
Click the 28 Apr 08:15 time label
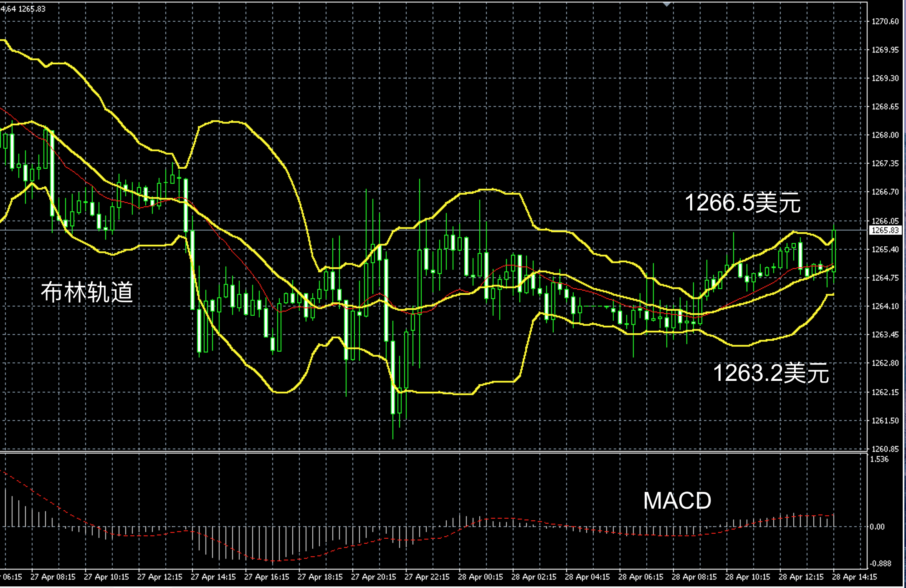[694, 577]
